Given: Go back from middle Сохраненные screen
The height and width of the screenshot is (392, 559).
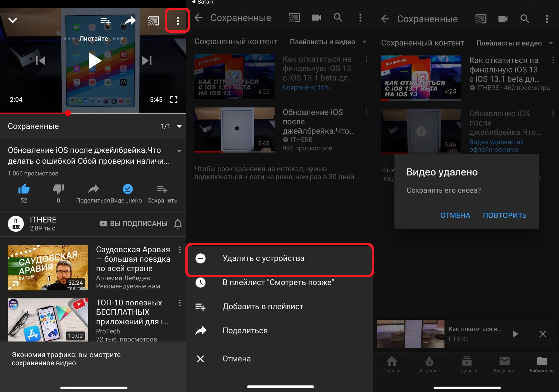Looking at the screenshot, I should [199, 18].
